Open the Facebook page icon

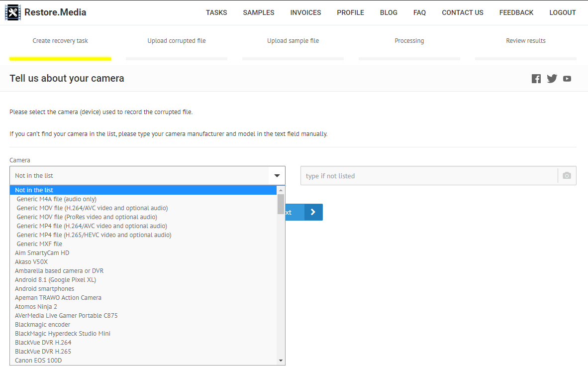(x=536, y=79)
